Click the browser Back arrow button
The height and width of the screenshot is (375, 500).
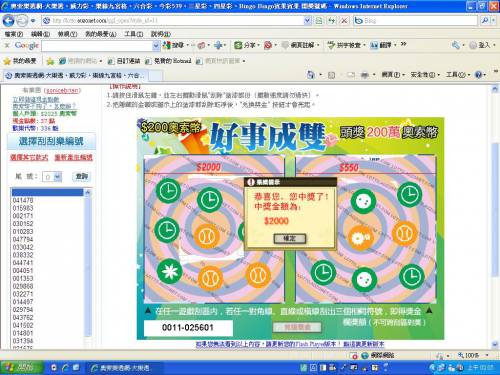coord(8,21)
